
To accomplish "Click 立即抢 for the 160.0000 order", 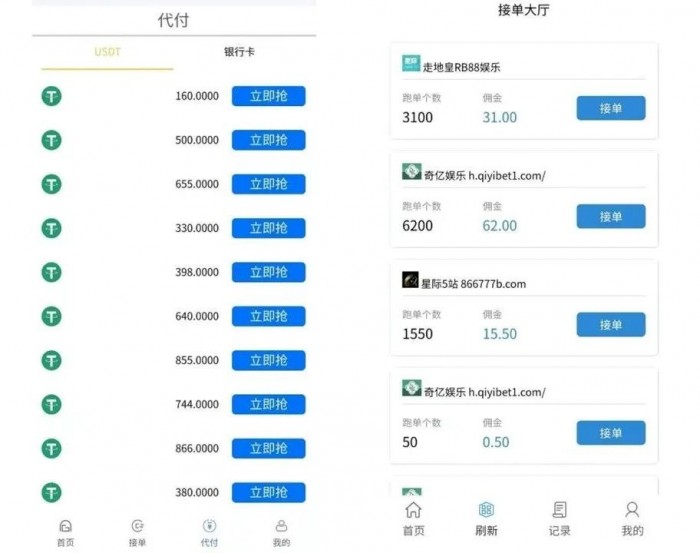I will (268, 96).
